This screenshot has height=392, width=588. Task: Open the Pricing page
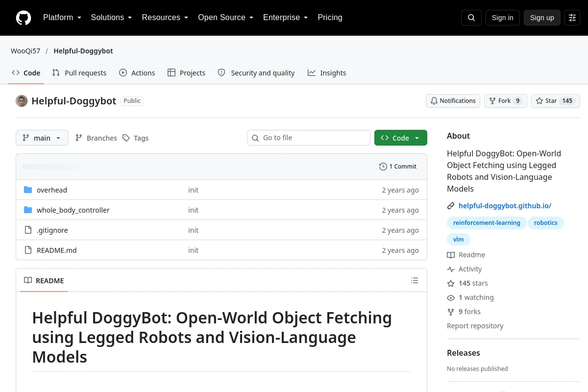click(330, 18)
